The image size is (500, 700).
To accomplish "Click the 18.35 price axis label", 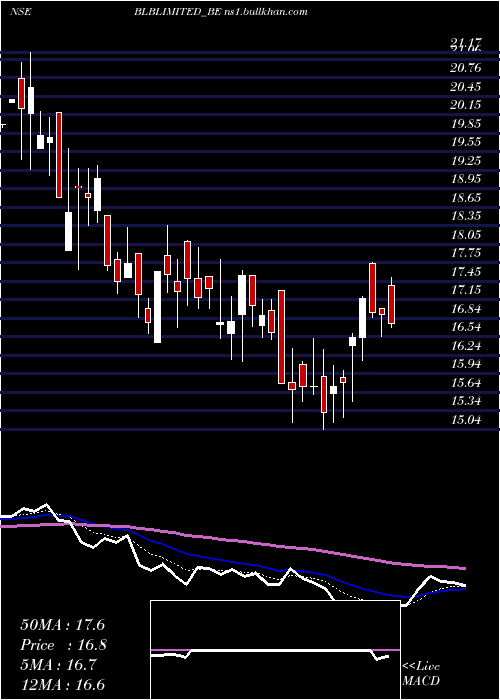I will 466,216.
